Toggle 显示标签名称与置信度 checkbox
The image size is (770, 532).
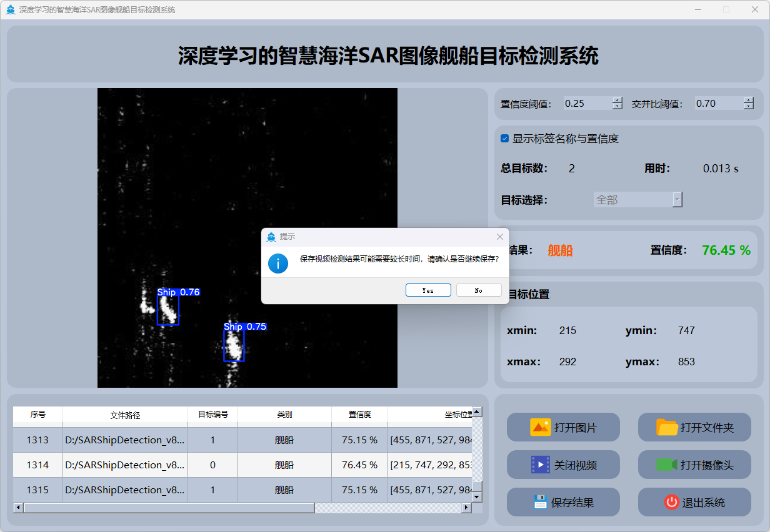pos(505,139)
